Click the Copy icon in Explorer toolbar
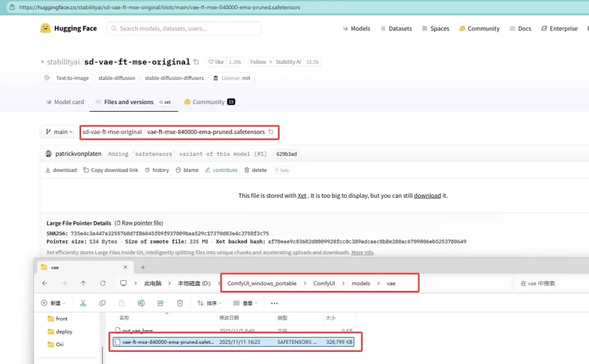Viewport: 589px width, 364px height. coord(102,303)
